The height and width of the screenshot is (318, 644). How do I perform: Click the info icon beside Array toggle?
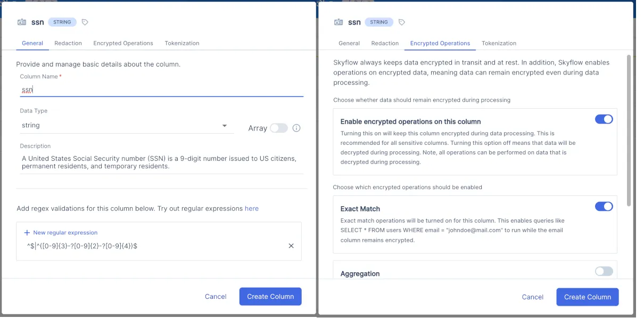tap(296, 128)
